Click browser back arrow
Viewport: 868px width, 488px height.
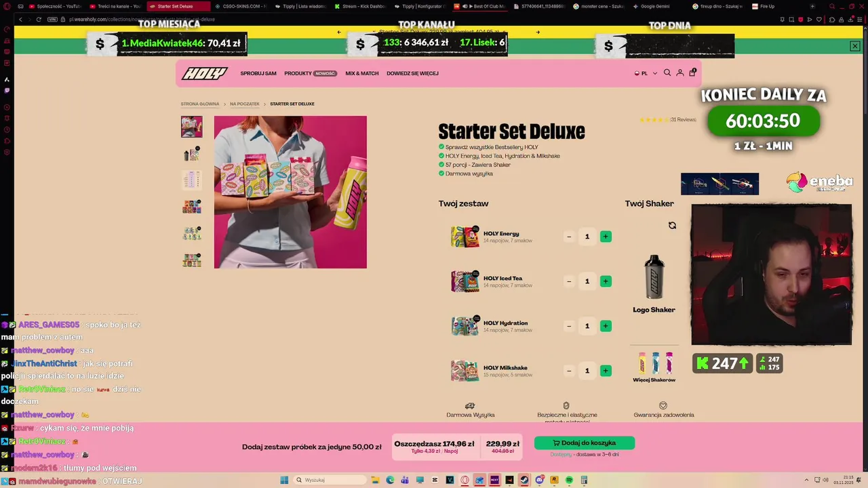coord(20,20)
